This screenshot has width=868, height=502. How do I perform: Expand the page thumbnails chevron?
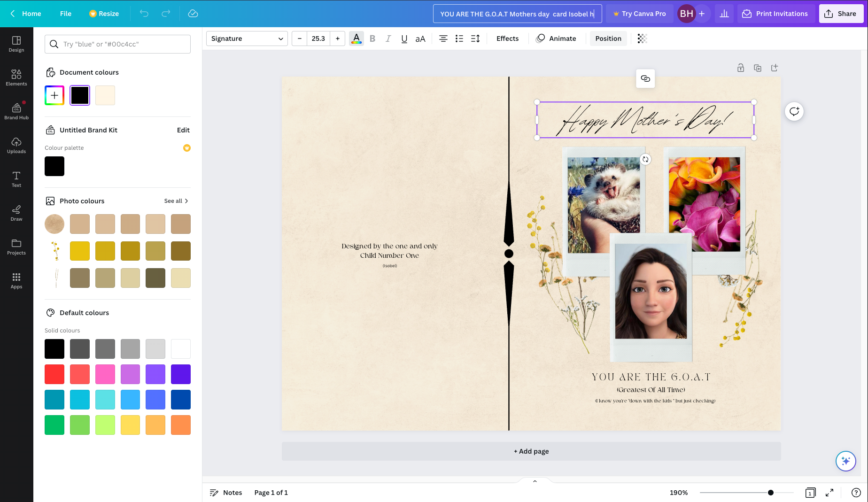[535, 481]
